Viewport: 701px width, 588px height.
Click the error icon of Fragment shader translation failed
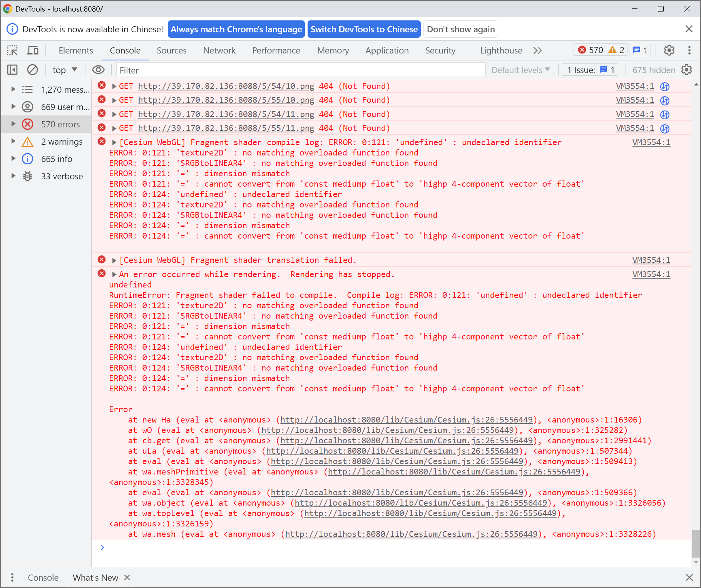[x=102, y=259]
